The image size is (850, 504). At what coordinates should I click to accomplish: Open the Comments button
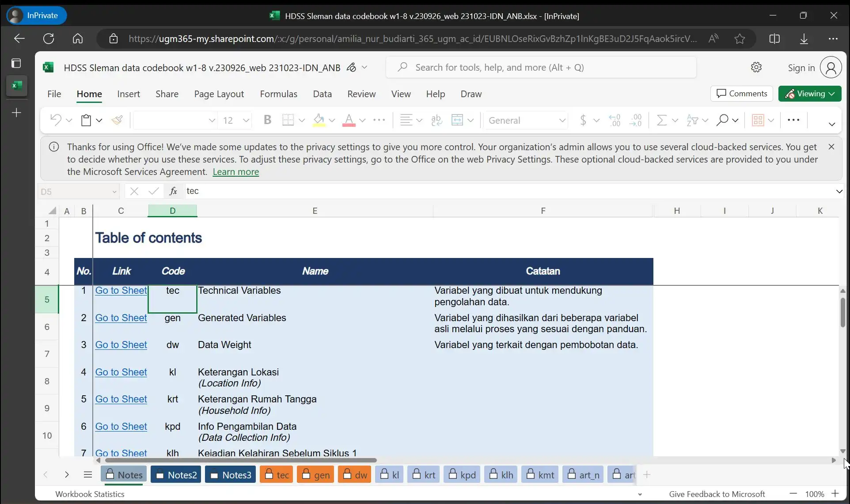pos(742,94)
